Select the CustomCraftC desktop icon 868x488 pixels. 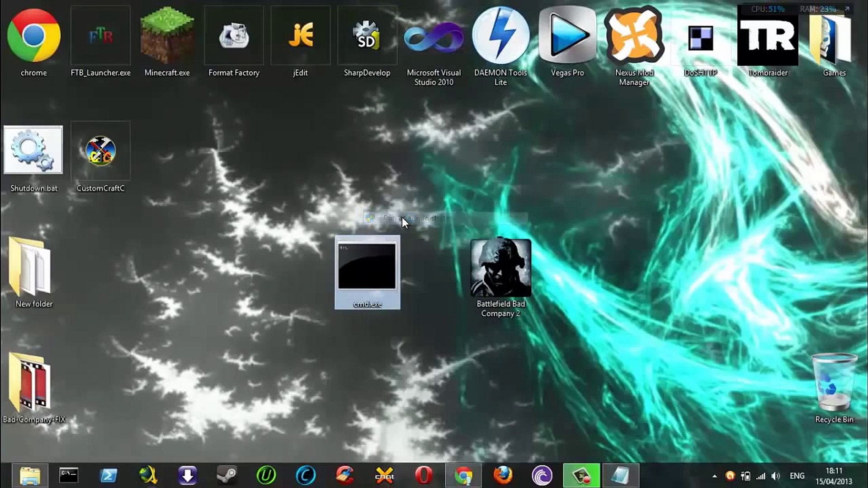(100, 150)
